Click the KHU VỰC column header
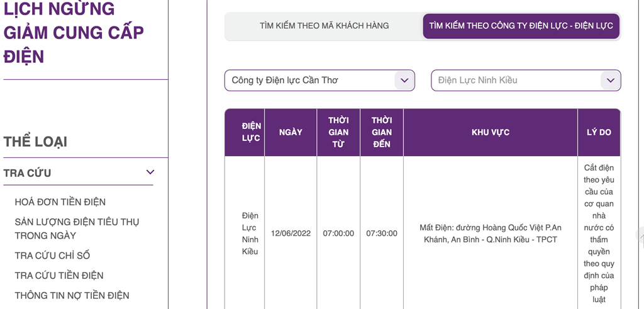Screen dimensions: 644x309 (491, 132)
